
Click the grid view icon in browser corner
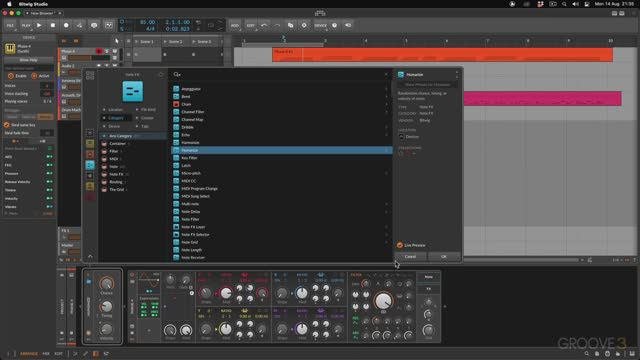(90, 76)
